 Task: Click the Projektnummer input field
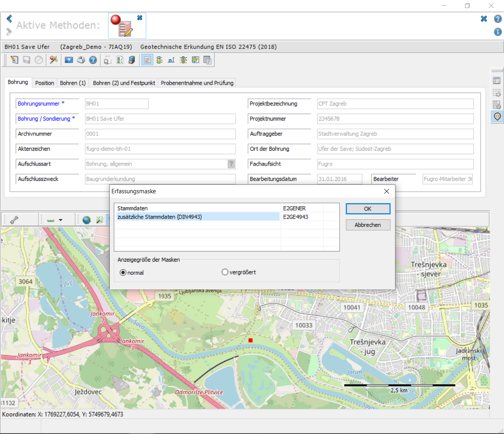(395, 119)
